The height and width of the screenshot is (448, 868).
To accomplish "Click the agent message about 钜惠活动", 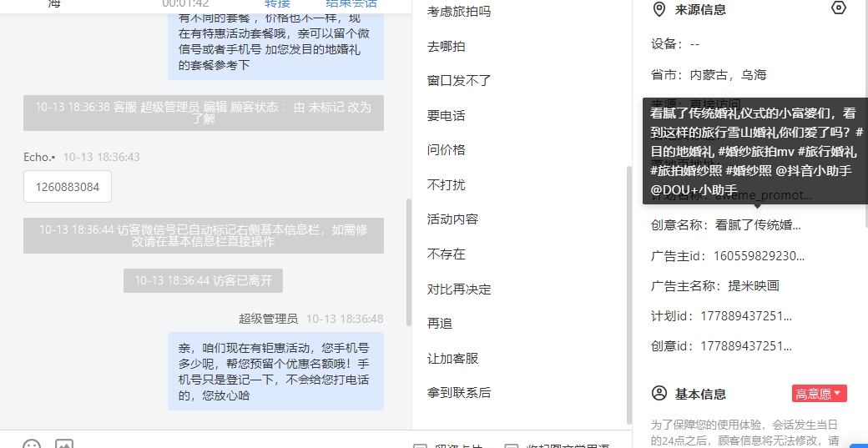I will coord(275,371).
